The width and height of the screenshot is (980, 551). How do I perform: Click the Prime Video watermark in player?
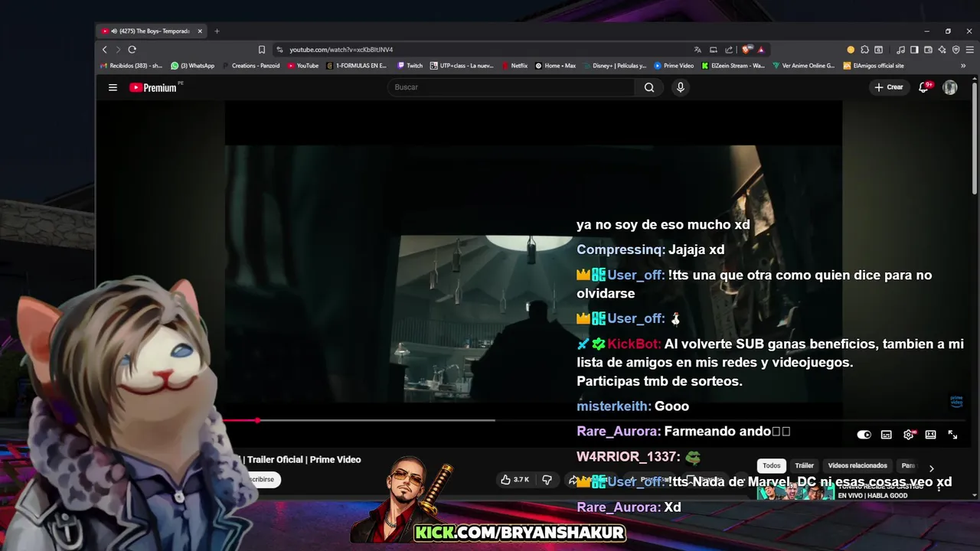pyautogui.click(x=956, y=401)
